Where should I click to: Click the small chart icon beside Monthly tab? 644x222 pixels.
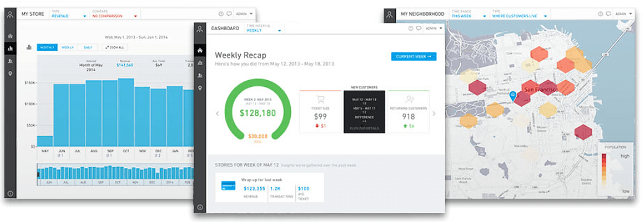(29, 47)
